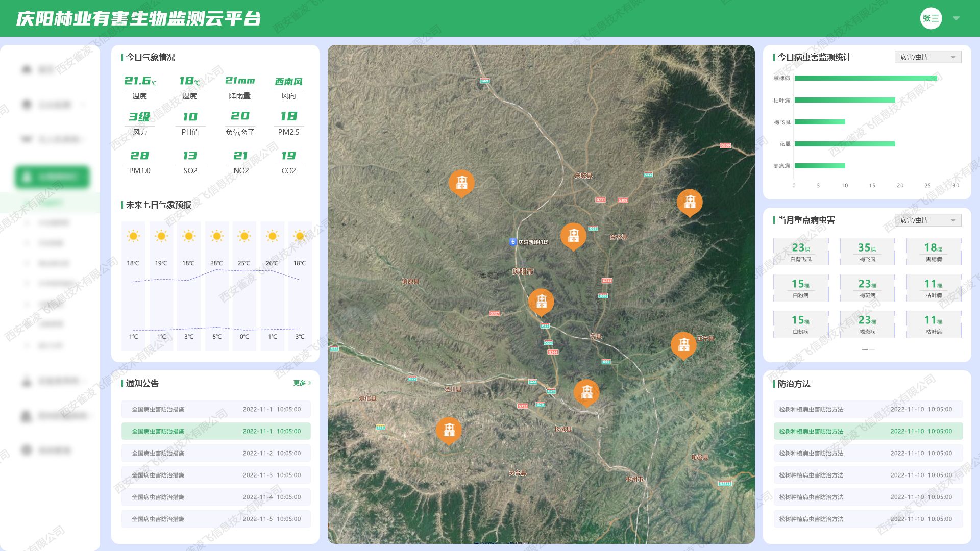The width and height of the screenshot is (980, 551).
Task: Select the far northeast orange station marker
Action: click(x=690, y=202)
